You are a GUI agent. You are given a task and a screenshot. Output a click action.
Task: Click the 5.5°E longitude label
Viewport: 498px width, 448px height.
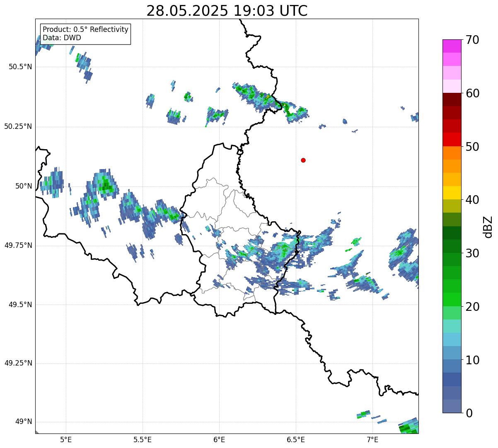coord(143,440)
